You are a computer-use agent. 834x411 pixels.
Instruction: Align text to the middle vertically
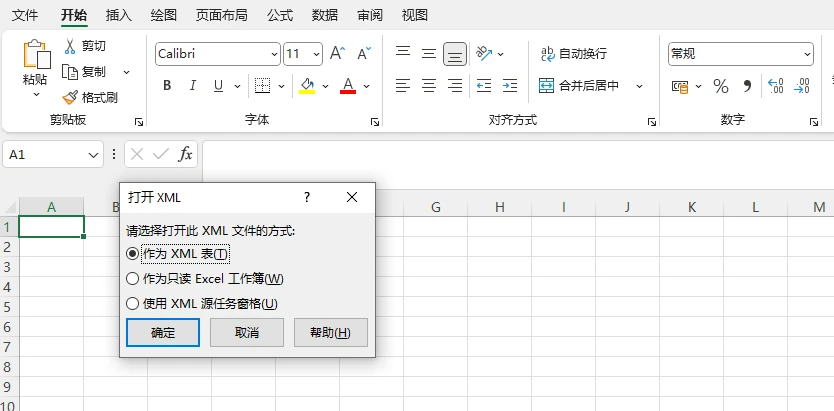point(429,54)
